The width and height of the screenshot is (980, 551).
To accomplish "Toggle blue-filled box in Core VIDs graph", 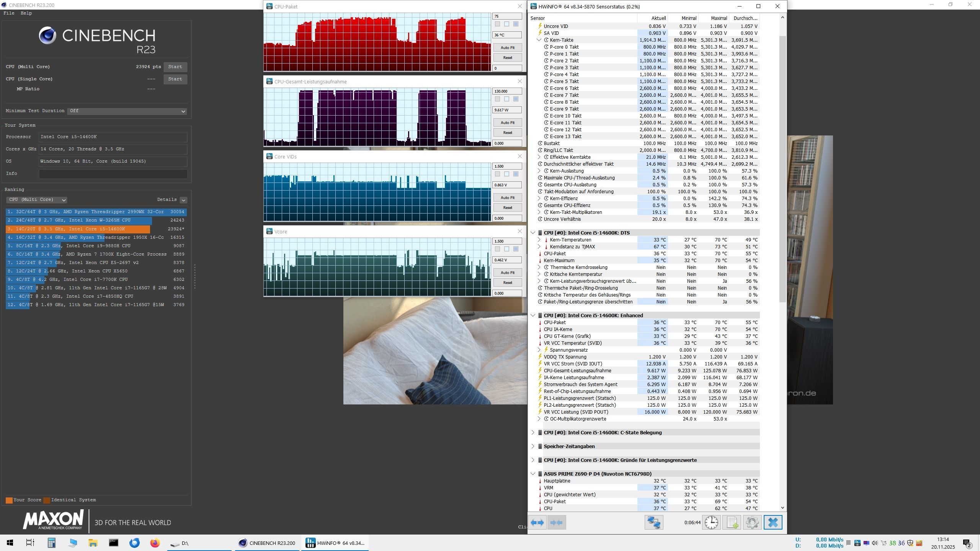I will (x=516, y=174).
